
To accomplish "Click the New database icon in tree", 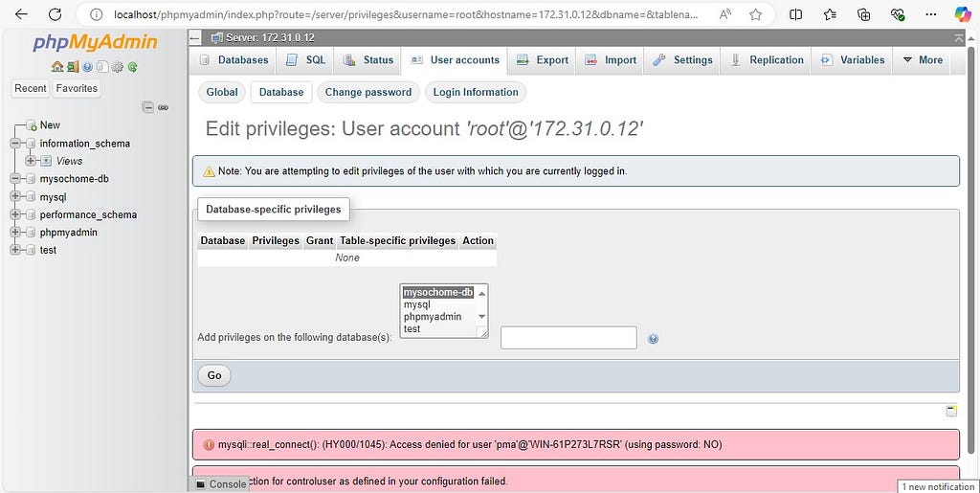I will (x=32, y=125).
